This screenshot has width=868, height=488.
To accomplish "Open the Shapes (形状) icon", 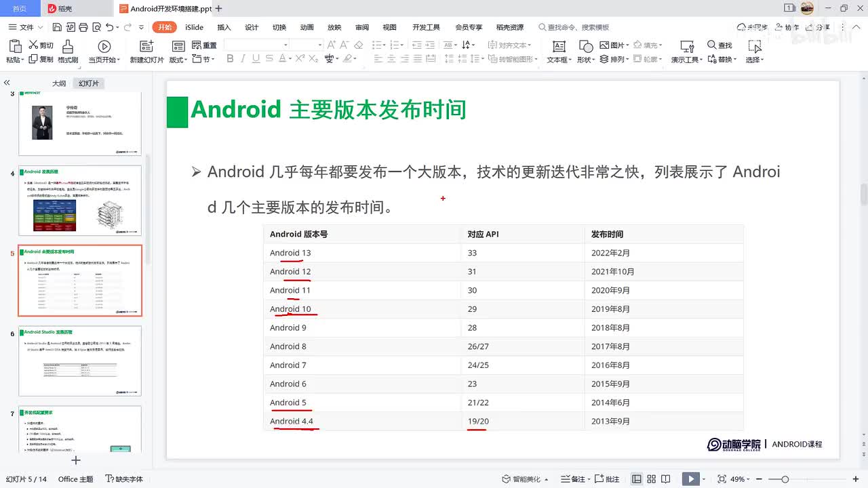I will (586, 46).
